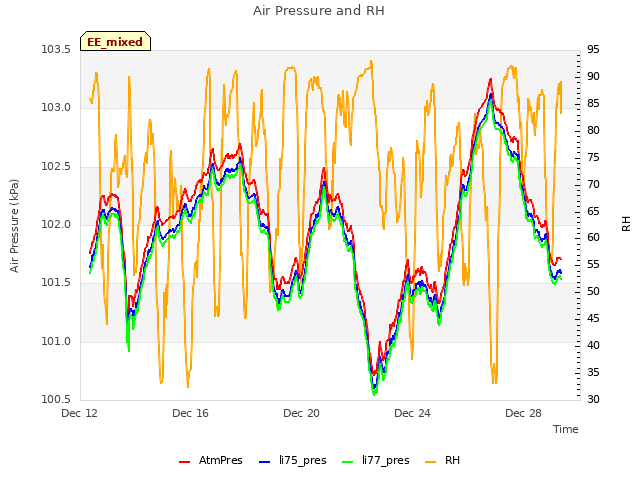Click the green li77_pres legend swatch
Screen dimensions: 640x480
pyautogui.click(x=347, y=462)
